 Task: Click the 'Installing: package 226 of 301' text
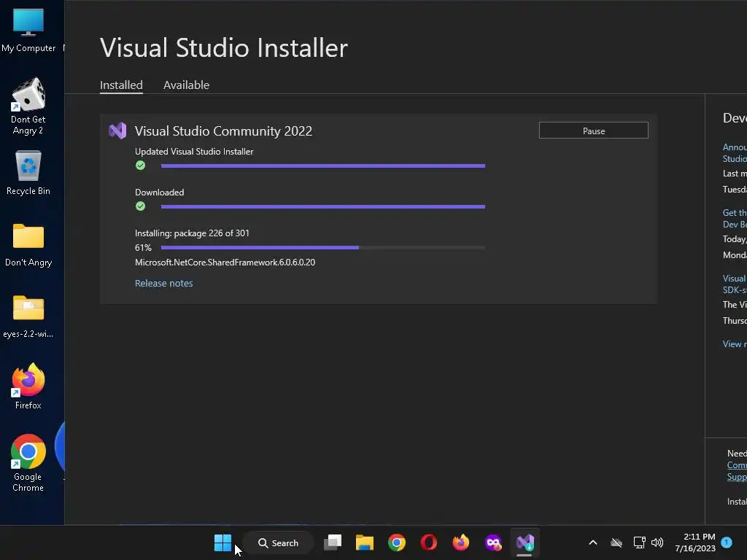tap(192, 233)
